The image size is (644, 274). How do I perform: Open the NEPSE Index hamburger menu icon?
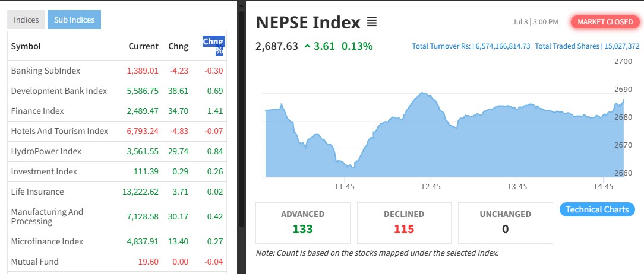pyautogui.click(x=372, y=23)
